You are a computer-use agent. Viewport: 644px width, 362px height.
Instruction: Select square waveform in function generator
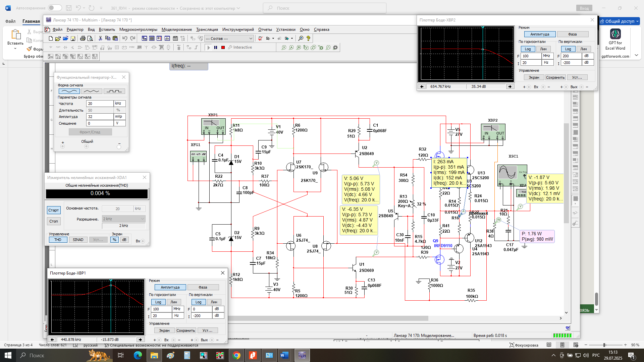click(114, 91)
